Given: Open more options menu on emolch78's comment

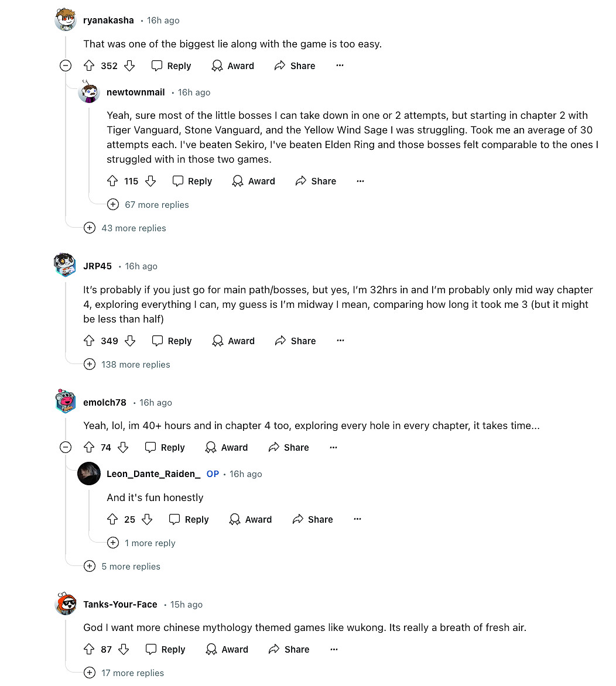Looking at the screenshot, I should 333,448.
